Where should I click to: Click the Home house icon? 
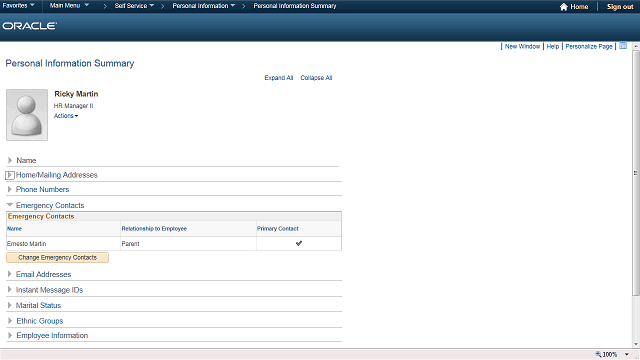click(x=564, y=7)
